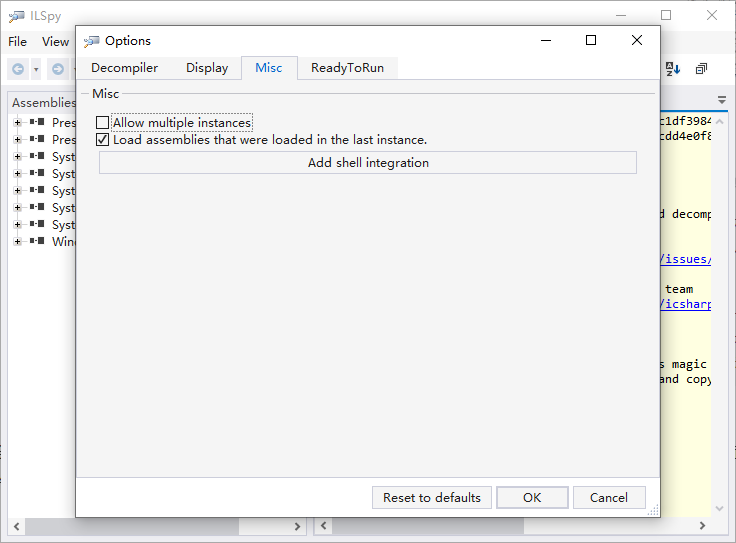Open the Display tab
The width and height of the screenshot is (736, 543).
(207, 68)
